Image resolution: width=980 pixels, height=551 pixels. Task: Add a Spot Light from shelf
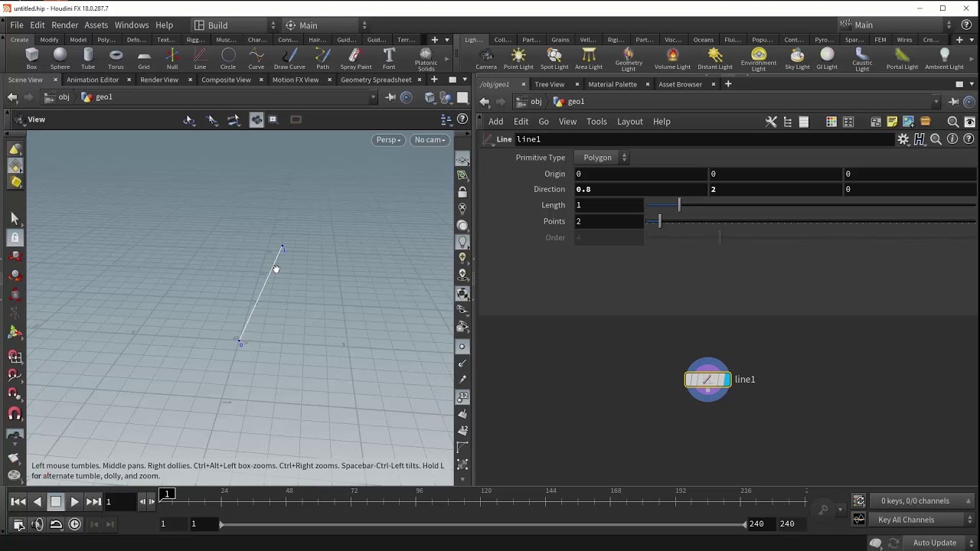[554, 58]
